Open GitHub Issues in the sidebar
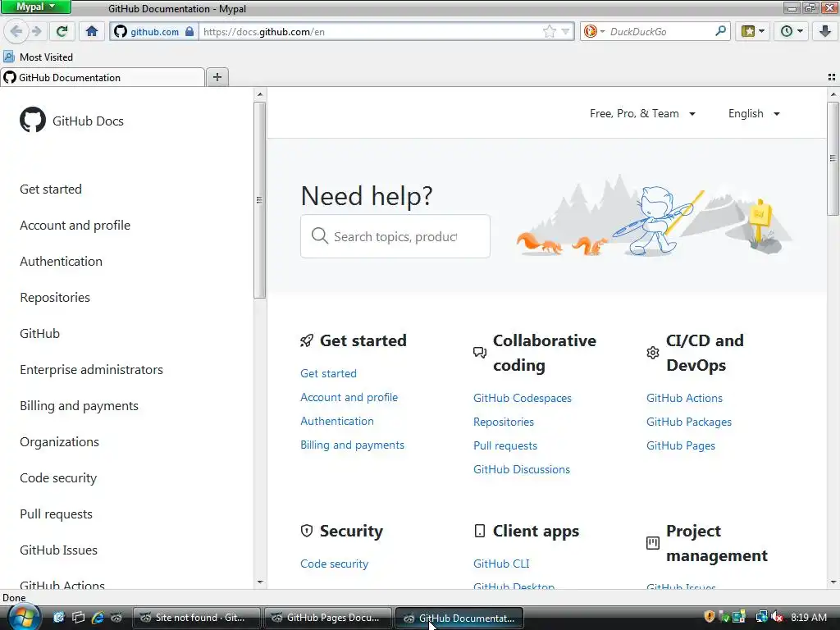Screen dimensions: 840x630 58,550
